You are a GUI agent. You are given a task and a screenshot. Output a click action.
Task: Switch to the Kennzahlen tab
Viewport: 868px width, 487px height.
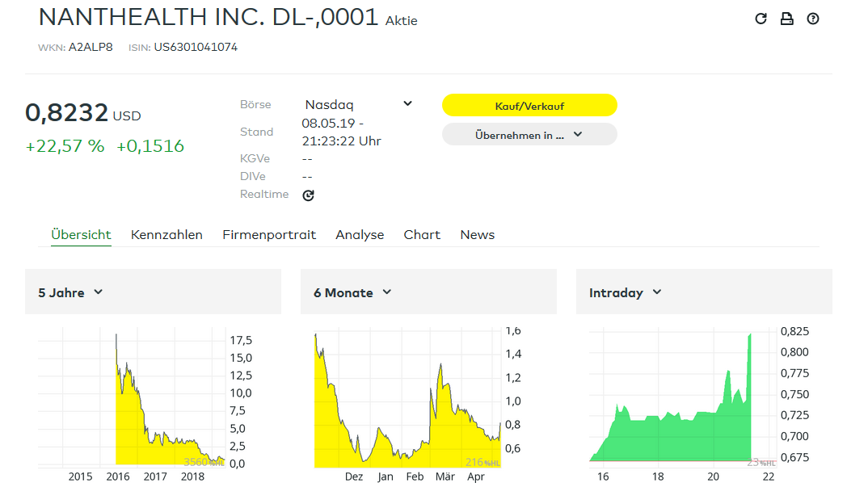tap(166, 234)
